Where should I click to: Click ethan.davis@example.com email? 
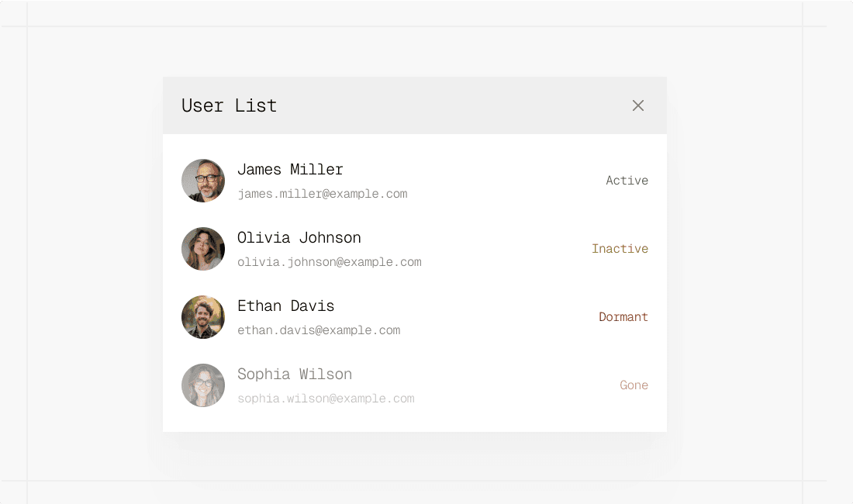(319, 330)
